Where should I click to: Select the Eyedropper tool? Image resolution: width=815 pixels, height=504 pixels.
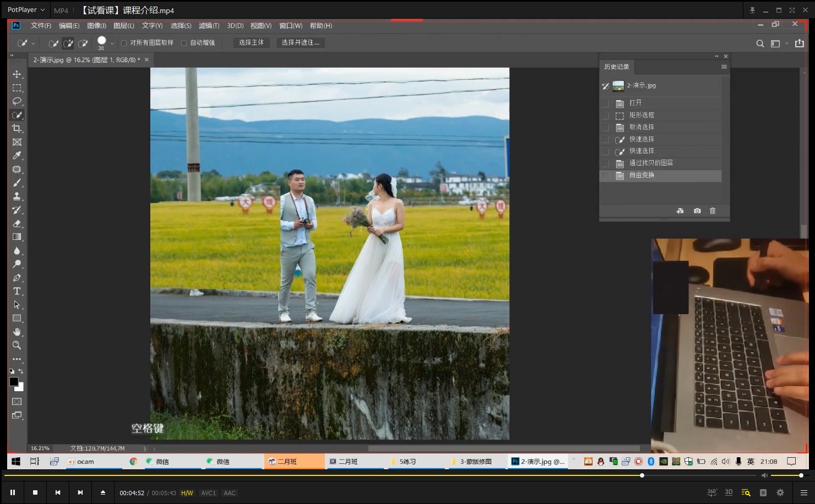(x=17, y=156)
